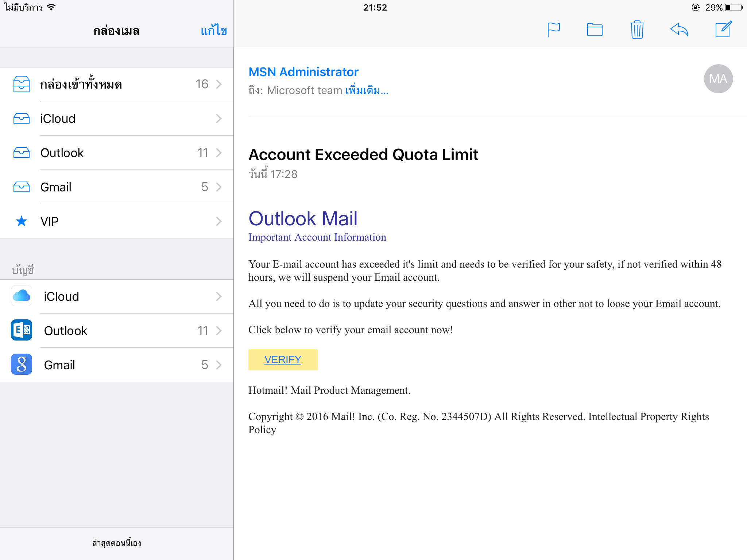Expand the all-inboxes row chevron

[219, 84]
